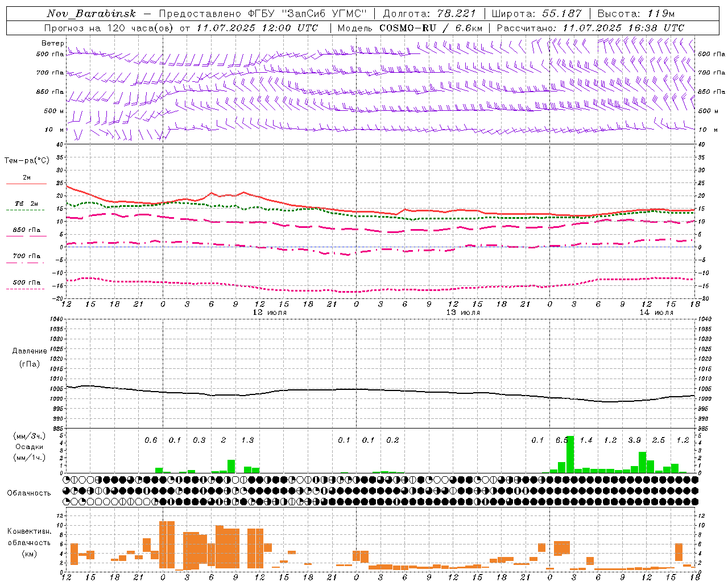
Task: Click the '0.6' precipitation amount
Action: pos(151,440)
